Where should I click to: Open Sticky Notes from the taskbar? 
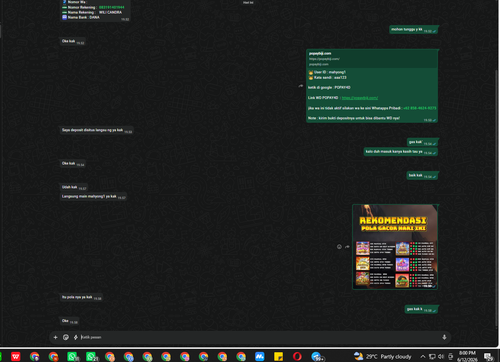click(x=278, y=356)
